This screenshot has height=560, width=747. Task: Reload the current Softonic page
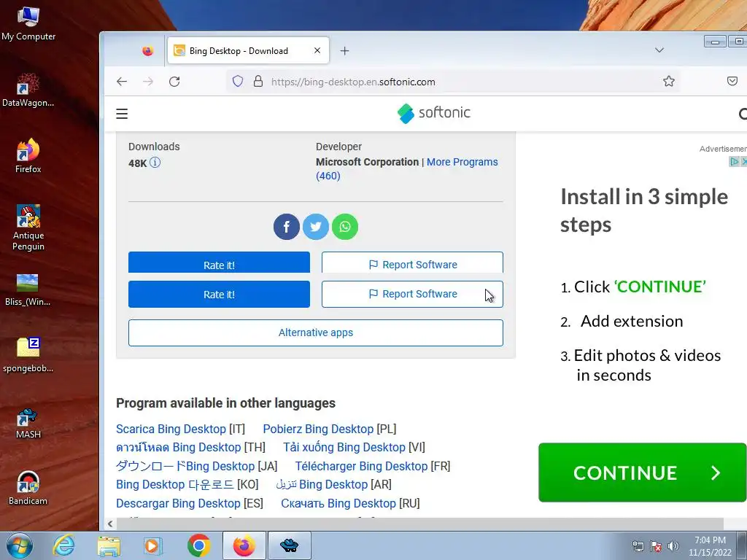pos(174,82)
